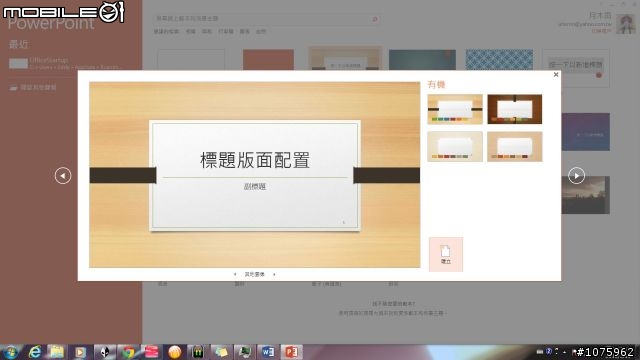Image resolution: width=640 pixels, height=360 pixels.
Task: Open Windows Media Player from taskbar
Action: [x=80, y=352]
